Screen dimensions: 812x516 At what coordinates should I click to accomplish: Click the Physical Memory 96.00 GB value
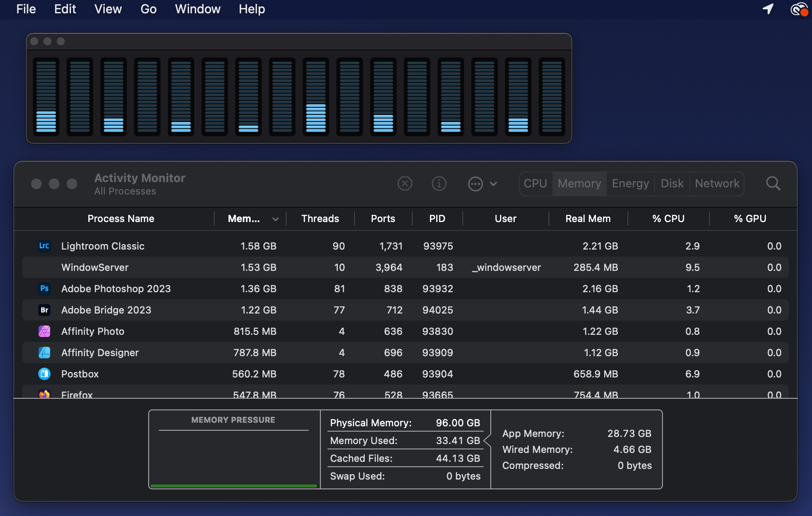(458, 423)
